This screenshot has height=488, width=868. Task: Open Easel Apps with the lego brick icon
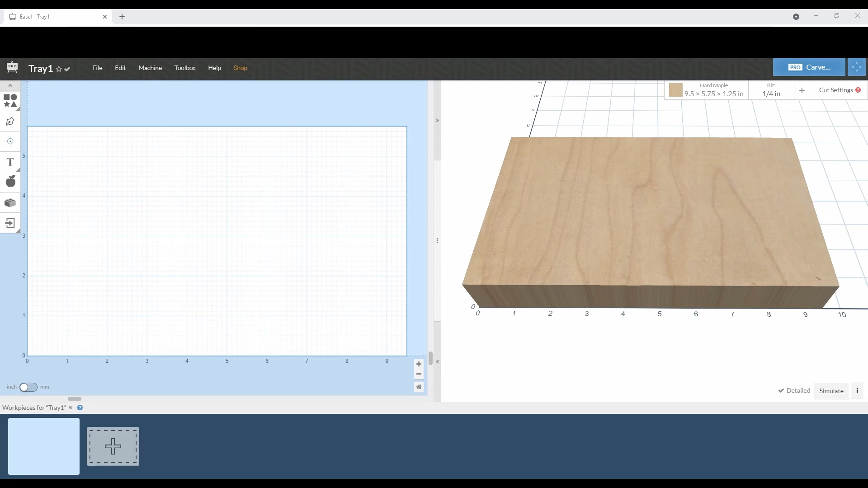pos(10,203)
